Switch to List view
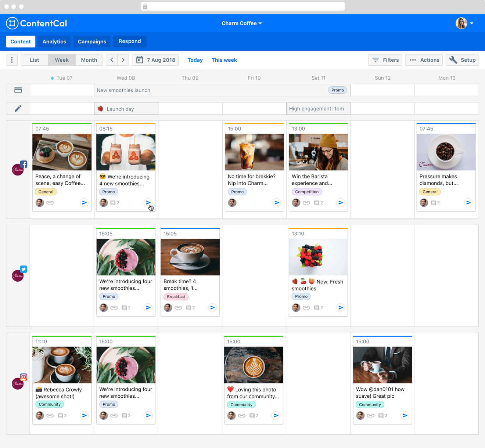 [35, 60]
